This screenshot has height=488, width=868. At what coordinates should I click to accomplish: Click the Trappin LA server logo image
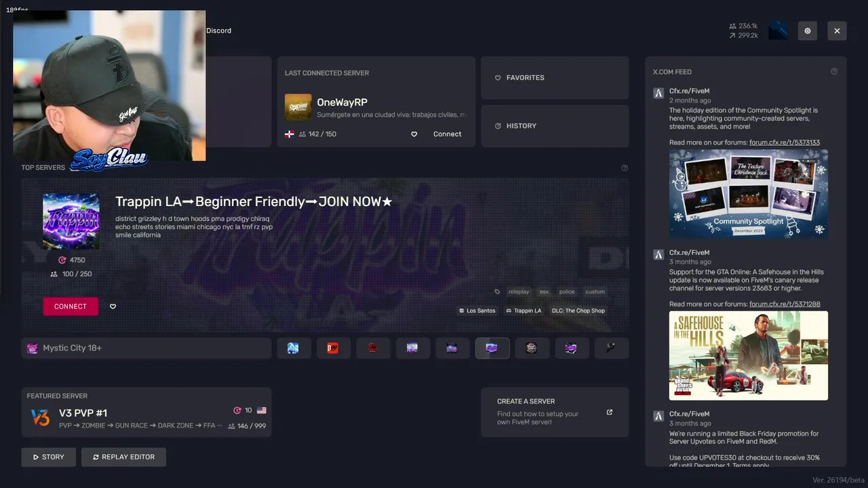pos(71,221)
